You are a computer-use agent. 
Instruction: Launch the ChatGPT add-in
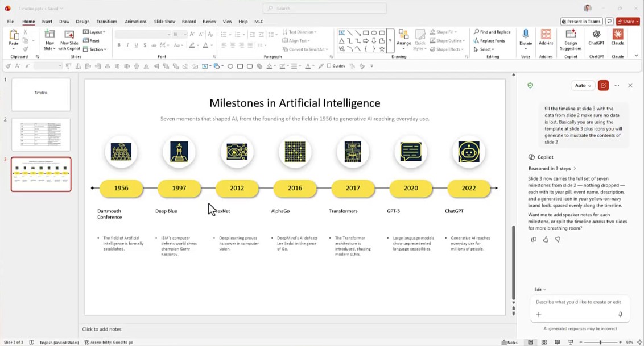coord(596,37)
